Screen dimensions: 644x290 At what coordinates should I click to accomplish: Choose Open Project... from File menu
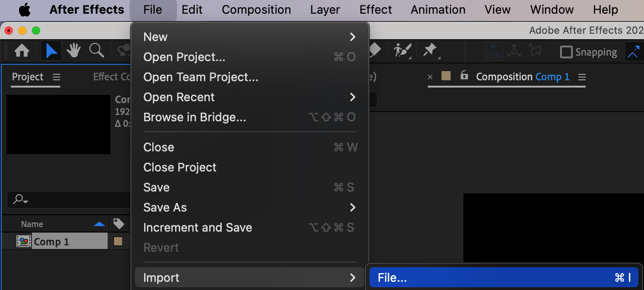(184, 57)
